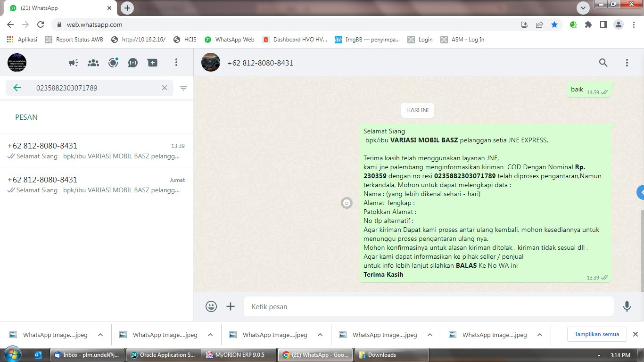Expand options for the second downloaded WhatsApp Image

click(x=210, y=335)
